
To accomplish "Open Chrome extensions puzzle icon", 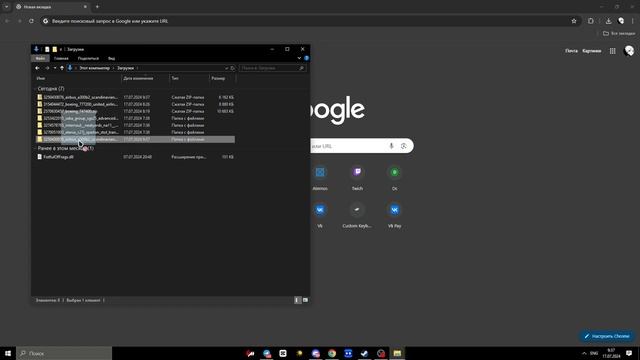I will [591, 21].
